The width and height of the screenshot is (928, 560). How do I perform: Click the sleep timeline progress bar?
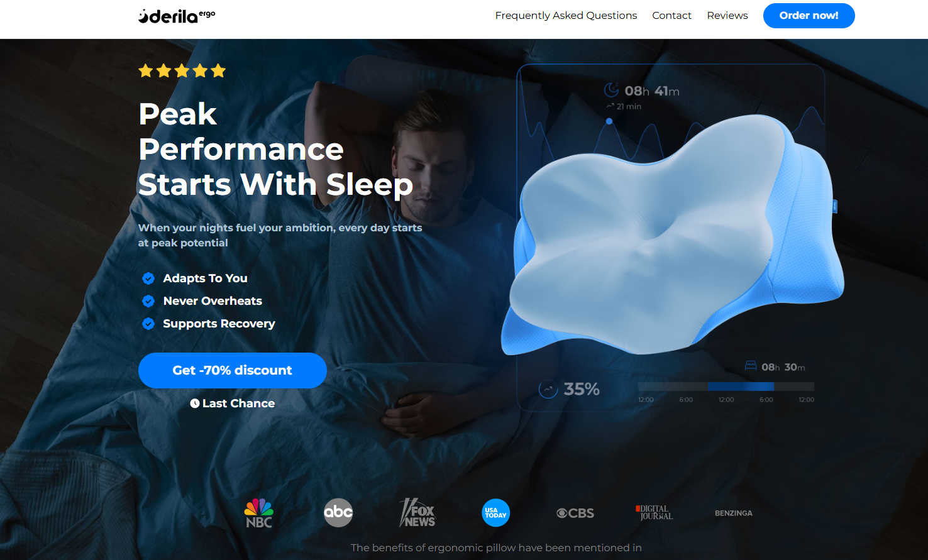coord(726,387)
